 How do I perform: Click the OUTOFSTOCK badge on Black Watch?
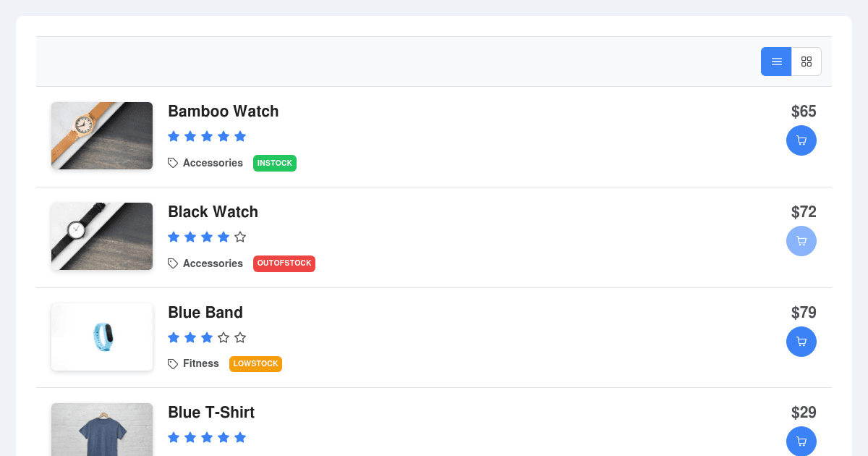284,263
